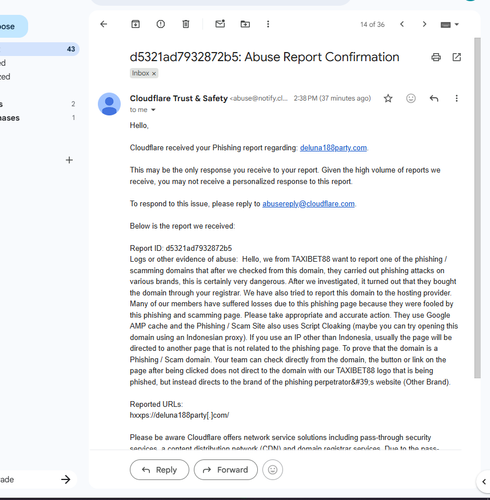Click the Reply button
The image size is (490, 500).
click(x=159, y=470)
